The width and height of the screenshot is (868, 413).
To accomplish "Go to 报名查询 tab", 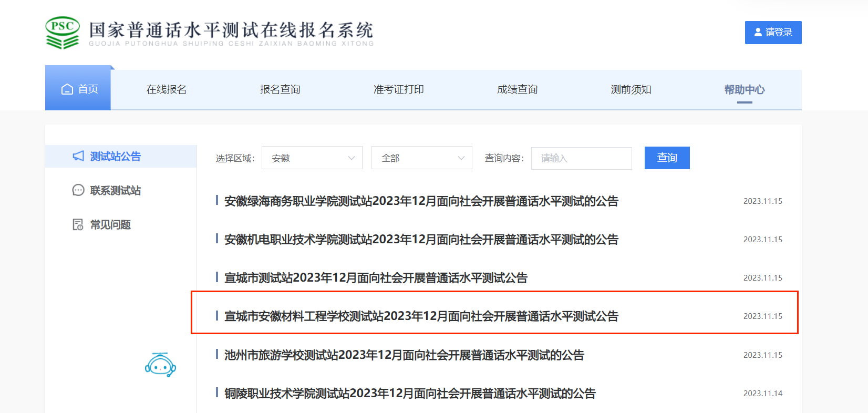I will [280, 89].
